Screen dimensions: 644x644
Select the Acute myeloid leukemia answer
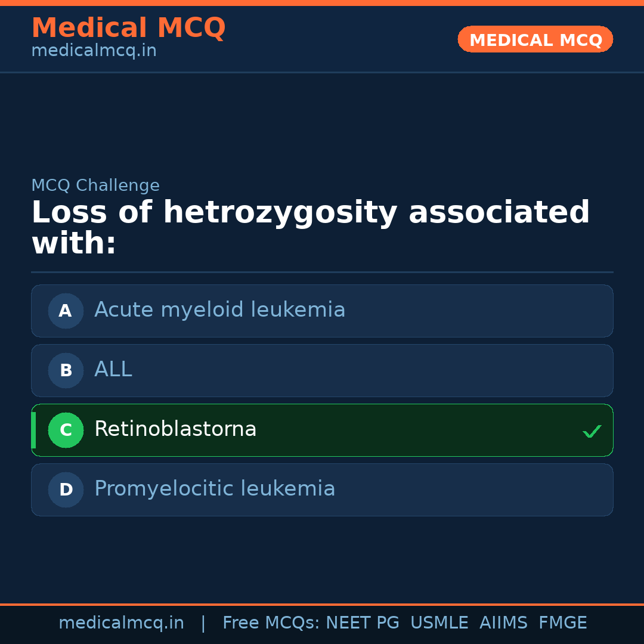coord(219,310)
